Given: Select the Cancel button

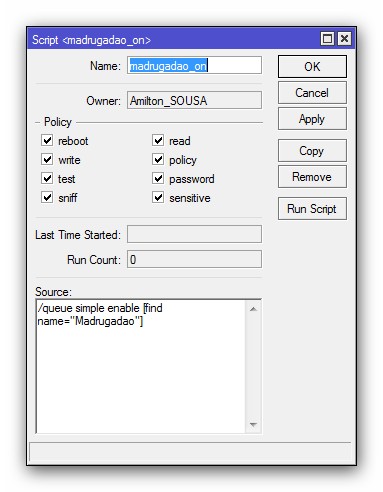Looking at the screenshot, I should 312,93.
